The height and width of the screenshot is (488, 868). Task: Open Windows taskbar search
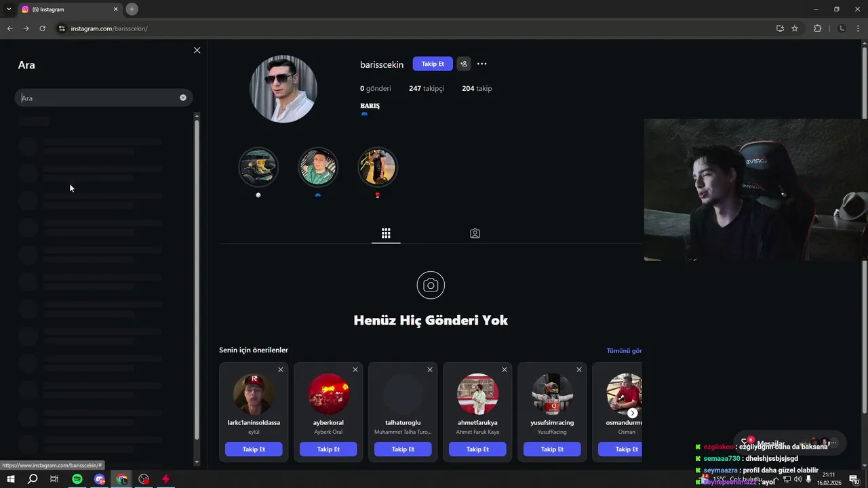click(x=33, y=479)
